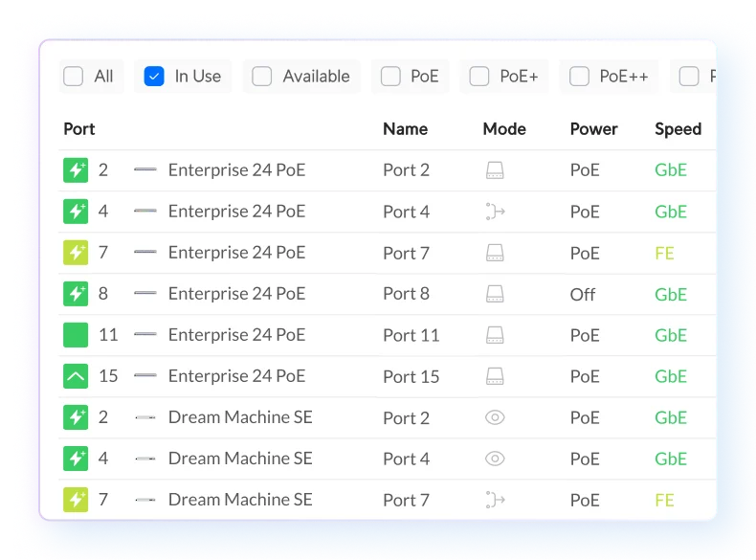This screenshot has height=560, width=756.
Task: Click the switch device thumbnail in Enterprise port 2 row
Action: click(145, 169)
